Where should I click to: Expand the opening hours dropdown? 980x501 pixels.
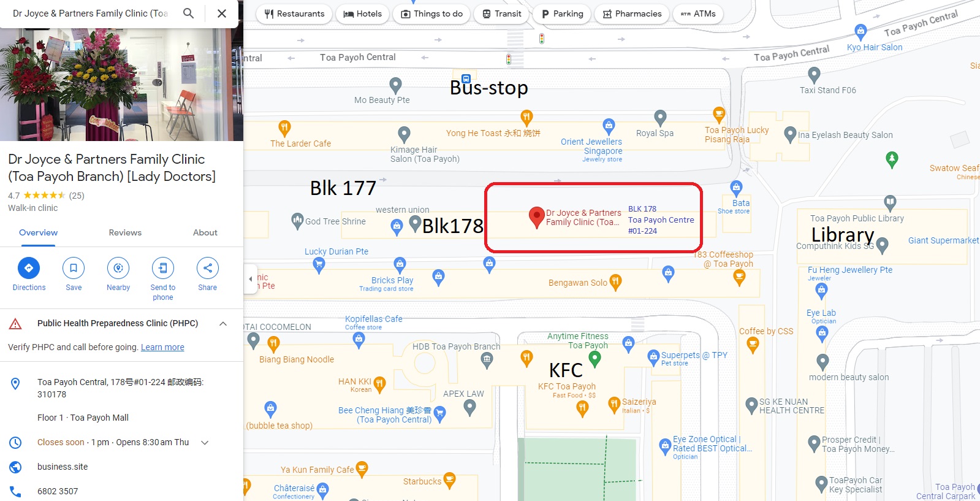(205, 443)
